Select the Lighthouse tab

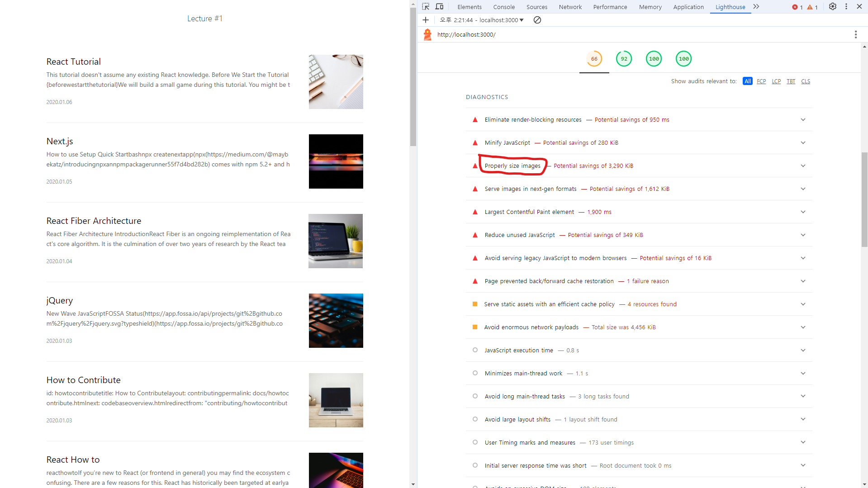[x=730, y=7]
